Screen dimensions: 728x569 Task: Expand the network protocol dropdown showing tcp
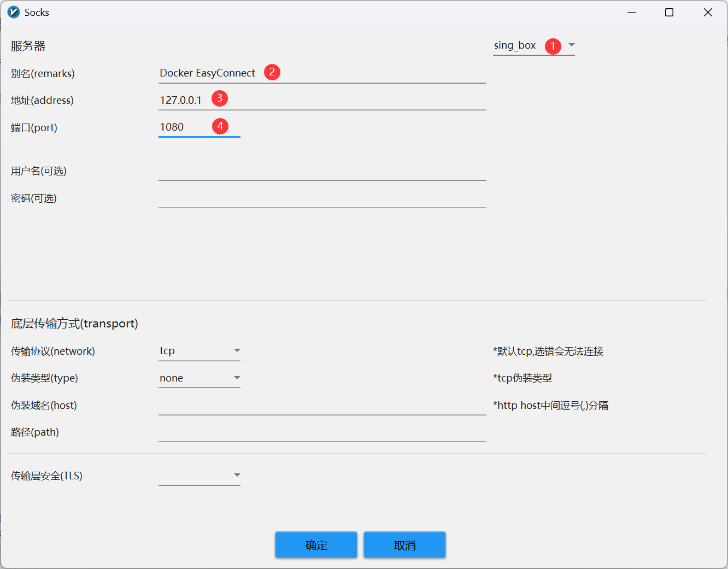(x=199, y=351)
